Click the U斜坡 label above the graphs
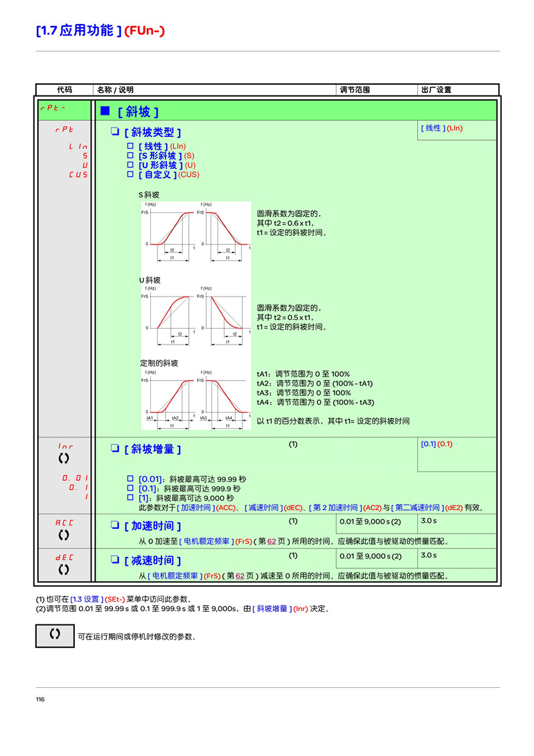The image size is (534, 756). tap(150, 280)
